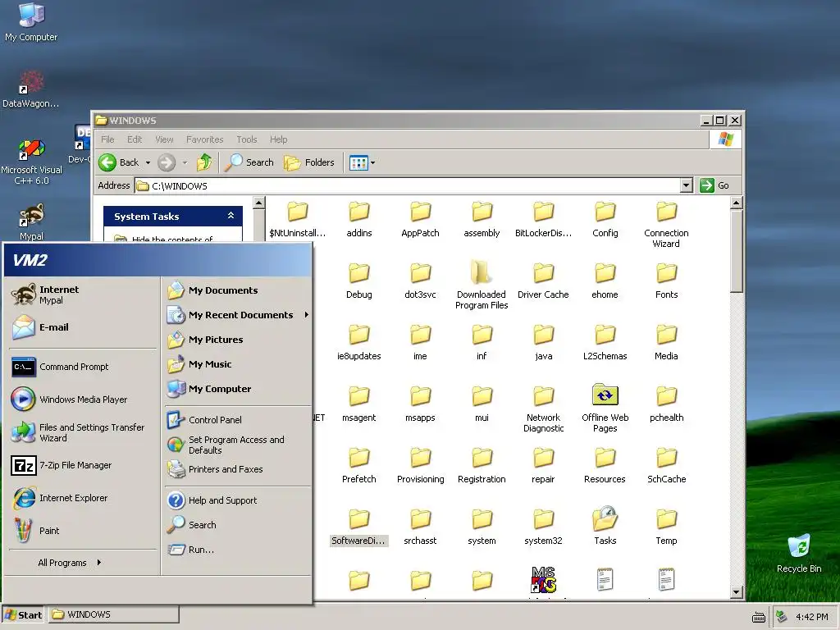Open Back button history dropdown arrow
The image size is (840, 630).
(x=148, y=162)
